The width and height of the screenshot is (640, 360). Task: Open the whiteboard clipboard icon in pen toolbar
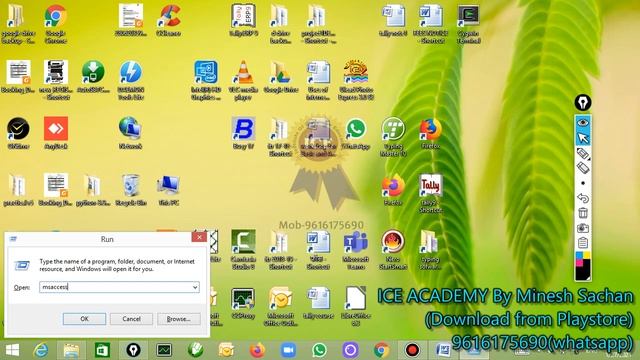[x=583, y=243]
